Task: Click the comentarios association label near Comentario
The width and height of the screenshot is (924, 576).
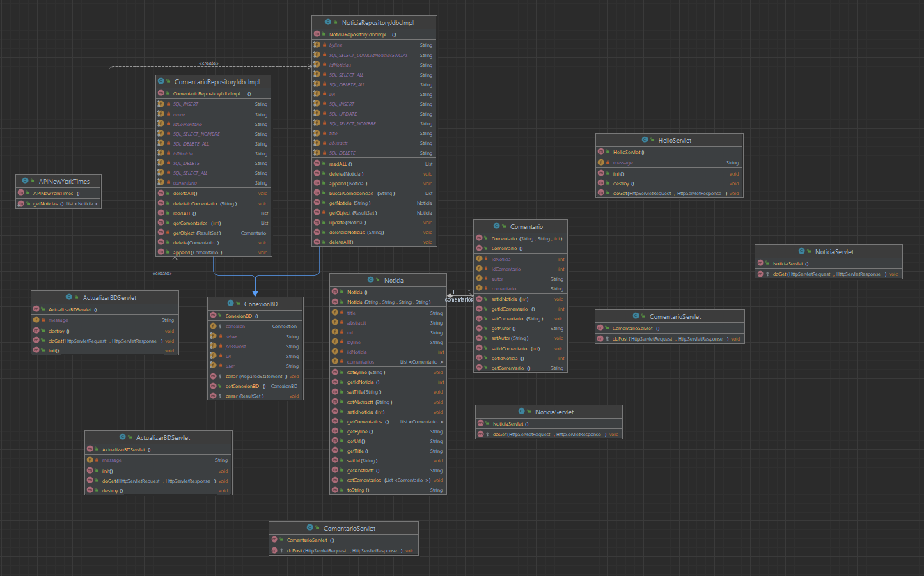Action: pos(459,299)
